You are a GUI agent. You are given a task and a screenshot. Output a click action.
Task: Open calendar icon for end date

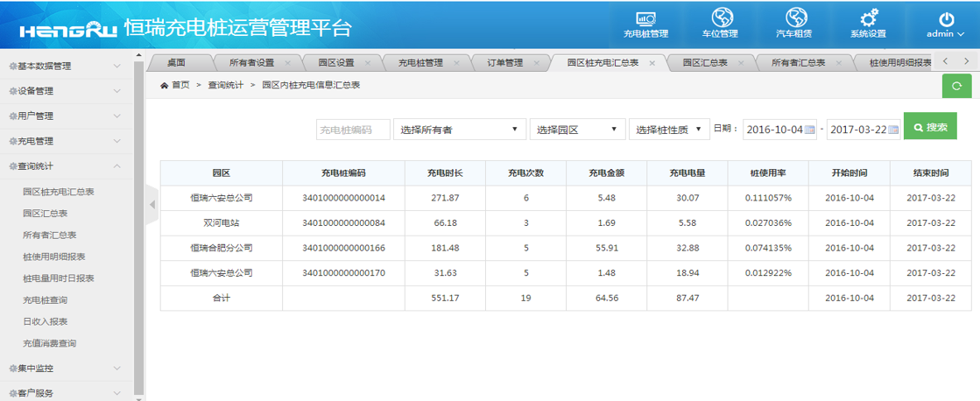click(x=892, y=130)
